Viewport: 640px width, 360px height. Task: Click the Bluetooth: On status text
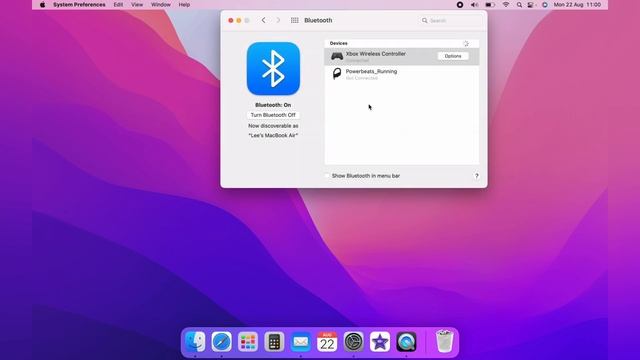click(x=273, y=105)
